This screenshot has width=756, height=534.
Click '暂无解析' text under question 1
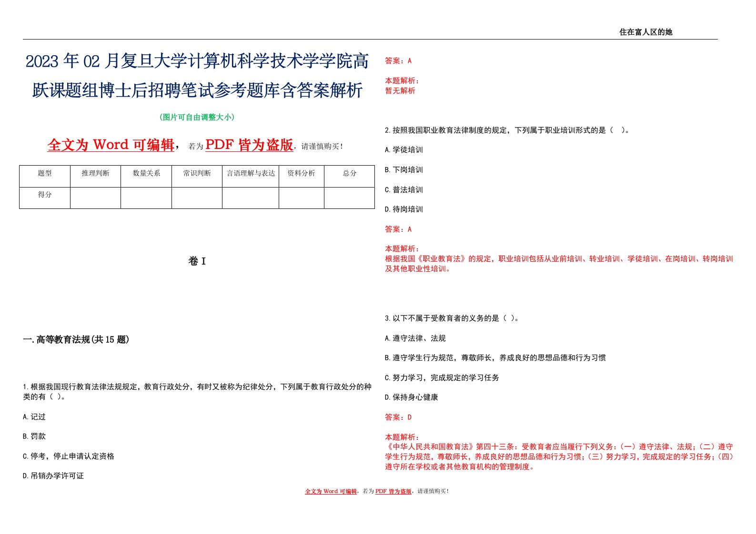click(400, 90)
